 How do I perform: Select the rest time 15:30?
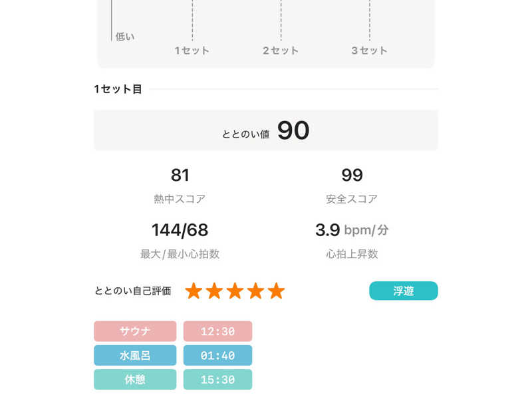[x=217, y=379]
